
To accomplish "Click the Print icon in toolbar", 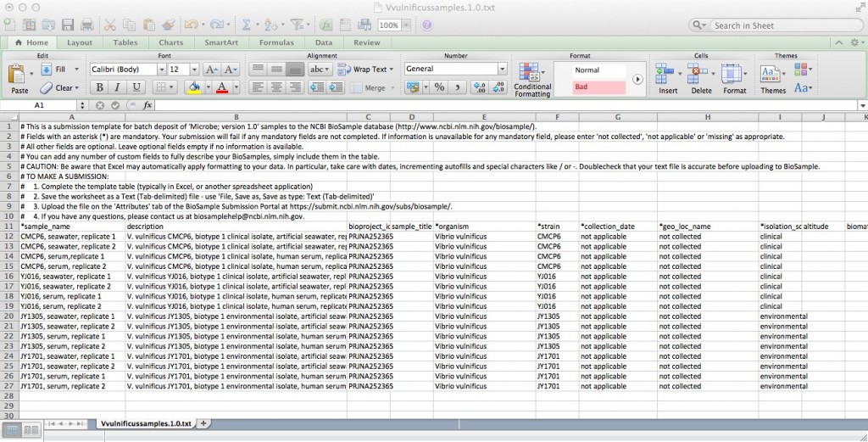I will tap(86, 25).
